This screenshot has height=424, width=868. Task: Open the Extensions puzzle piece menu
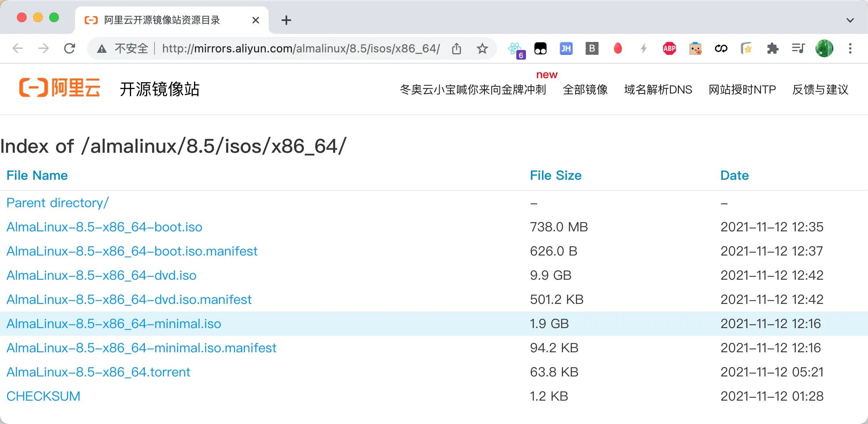(x=773, y=49)
